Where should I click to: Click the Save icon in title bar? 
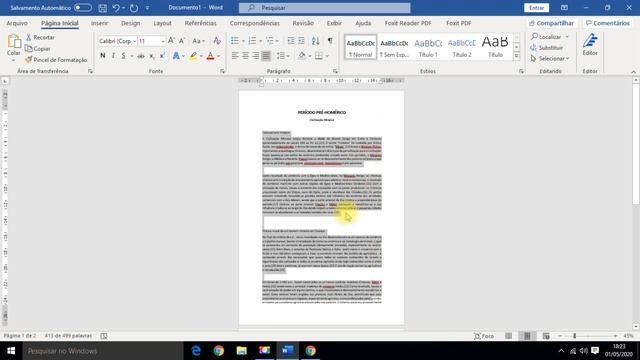[103, 8]
